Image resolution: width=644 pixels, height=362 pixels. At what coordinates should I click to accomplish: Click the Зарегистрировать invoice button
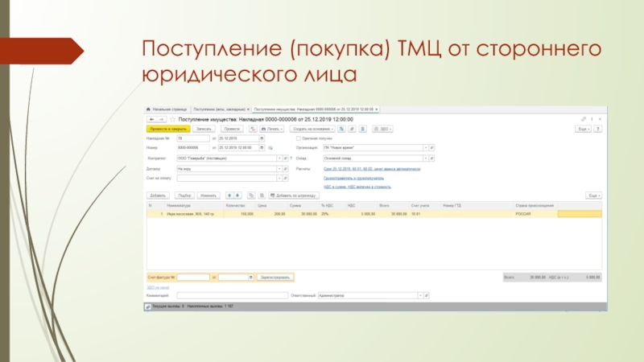tap(274, 277)
